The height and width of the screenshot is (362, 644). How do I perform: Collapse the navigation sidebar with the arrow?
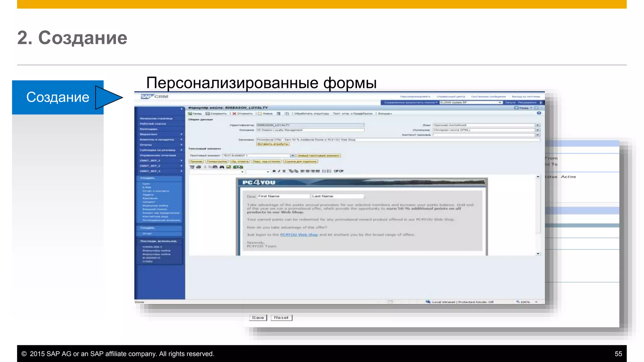pos(181,109)
